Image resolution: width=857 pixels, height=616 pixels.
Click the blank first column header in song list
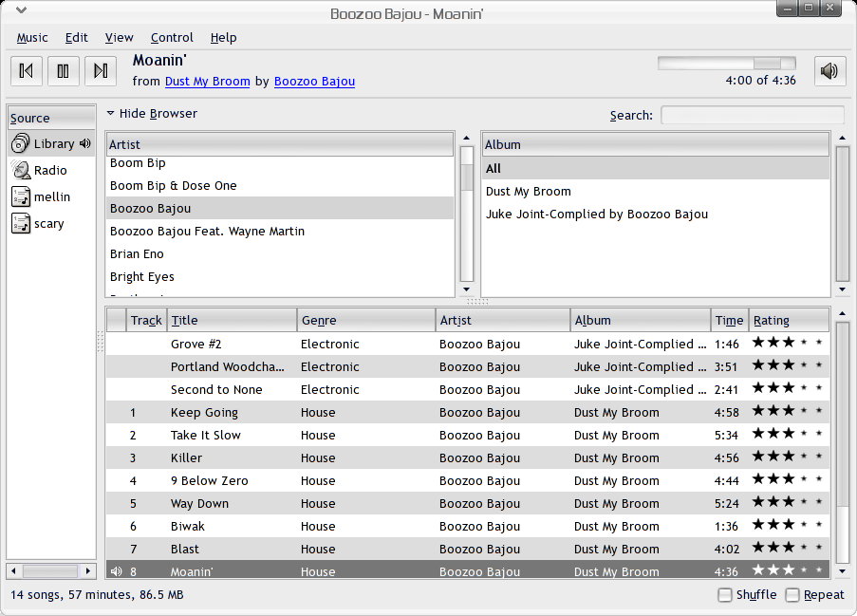coord(117,320)
